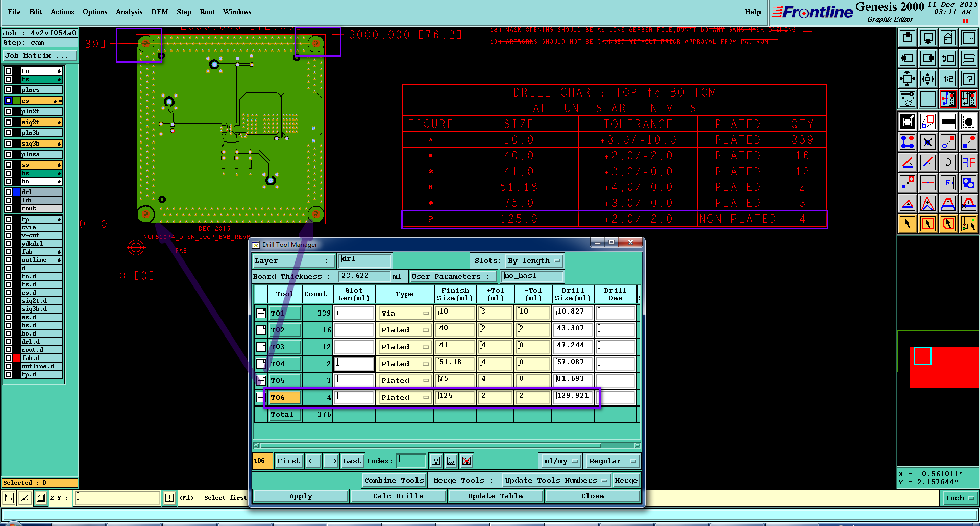Click the Job Matrix button
The width and height of the screenshot is (980, 526).
point(40,56)
